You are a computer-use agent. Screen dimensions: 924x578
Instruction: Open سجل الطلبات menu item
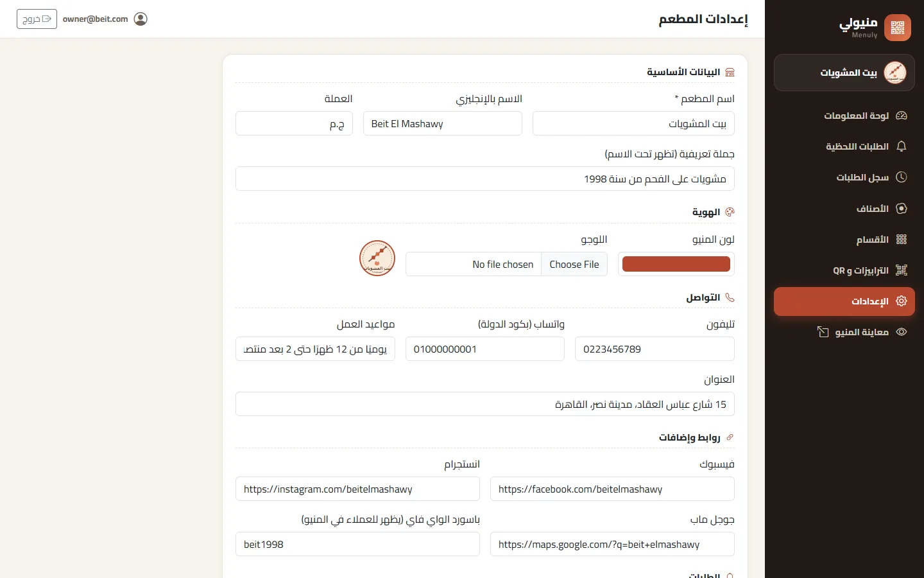click(844, 177)
